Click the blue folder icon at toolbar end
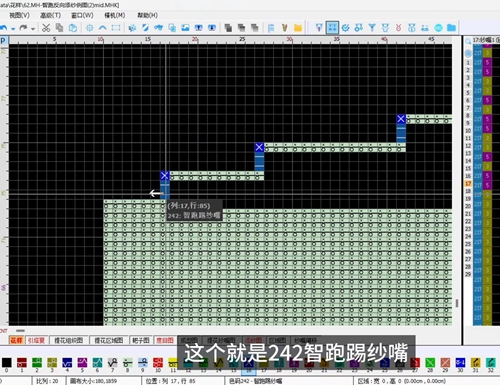 (451, 28)
